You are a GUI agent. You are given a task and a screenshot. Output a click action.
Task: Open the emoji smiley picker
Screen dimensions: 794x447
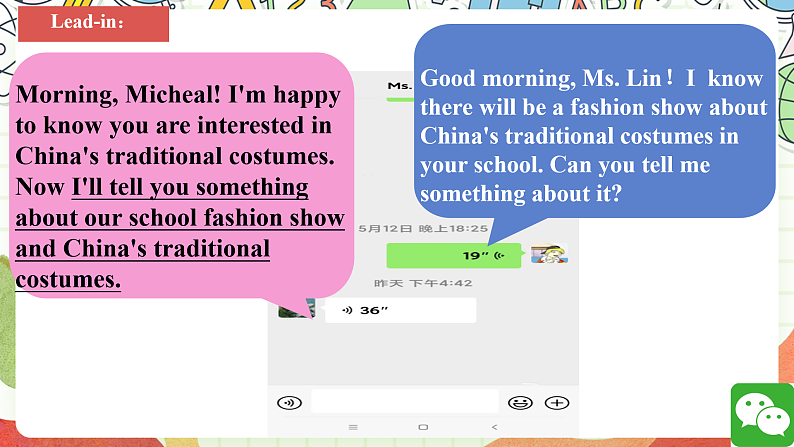point(520,402)
